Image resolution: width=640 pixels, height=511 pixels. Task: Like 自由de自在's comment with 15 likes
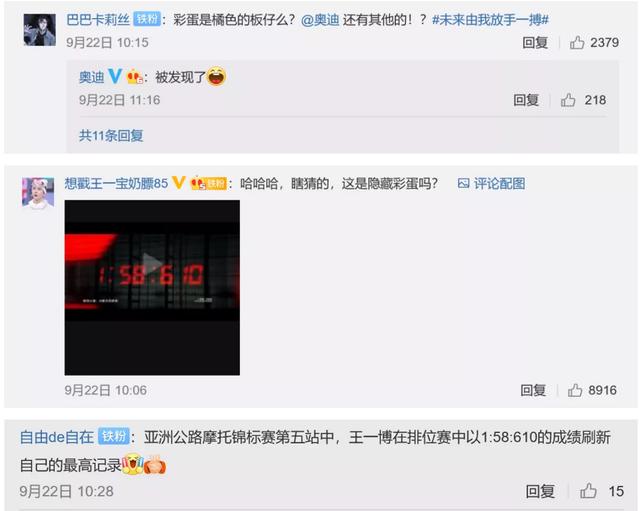pyautogui.click(x=588, y=491)
